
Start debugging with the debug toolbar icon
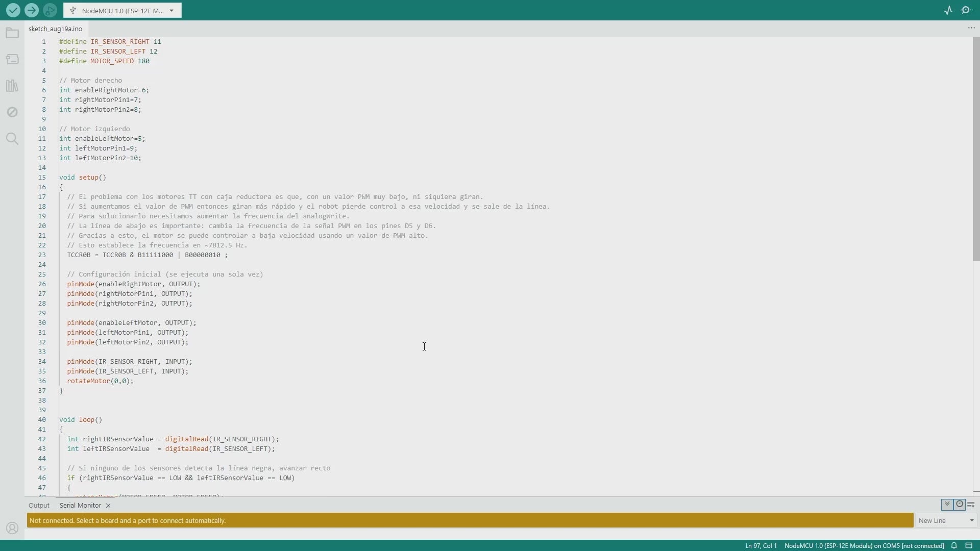point(50,10)
